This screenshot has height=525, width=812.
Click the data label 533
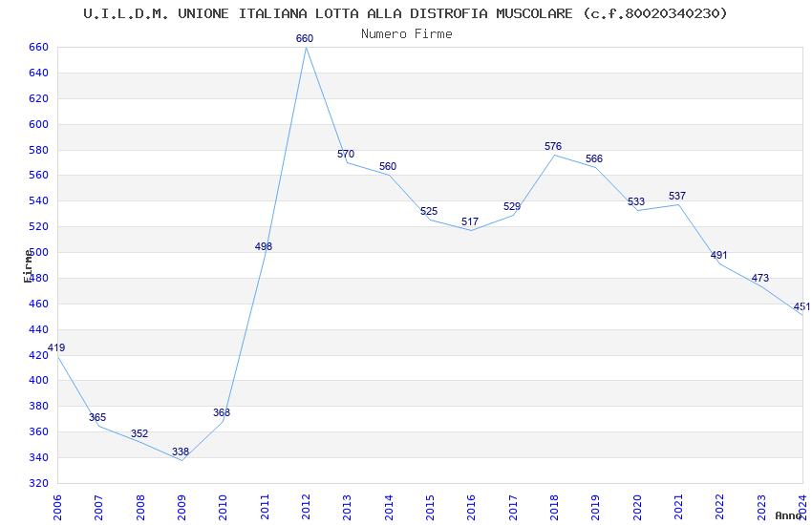tap(636, 201)
